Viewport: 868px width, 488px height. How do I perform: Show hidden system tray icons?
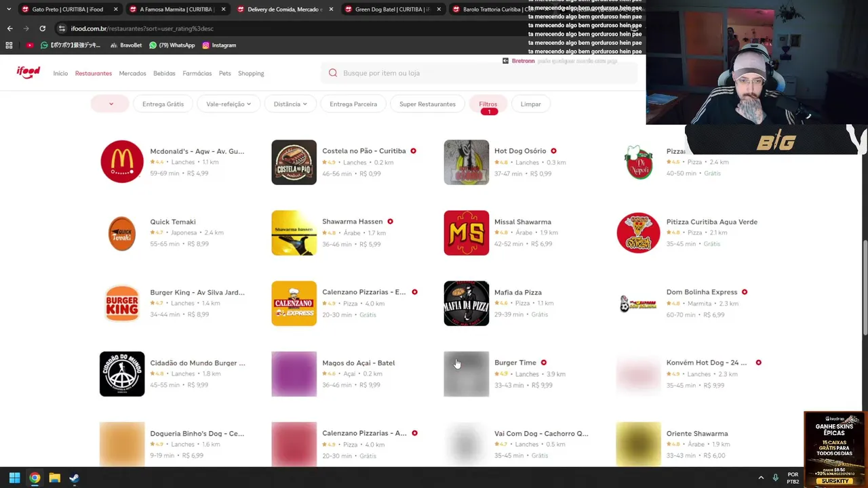click(761, 478)
